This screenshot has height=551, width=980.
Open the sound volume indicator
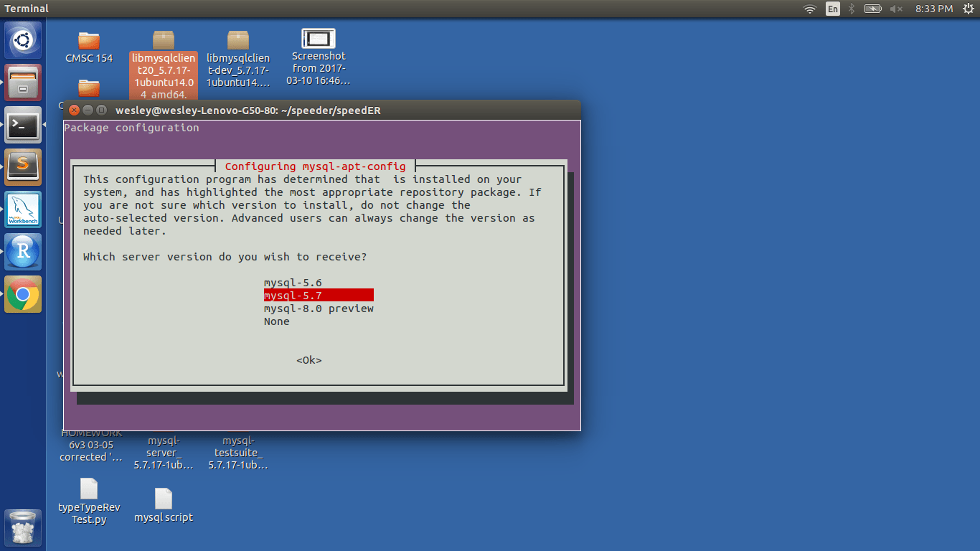click(x=896, y=9)
